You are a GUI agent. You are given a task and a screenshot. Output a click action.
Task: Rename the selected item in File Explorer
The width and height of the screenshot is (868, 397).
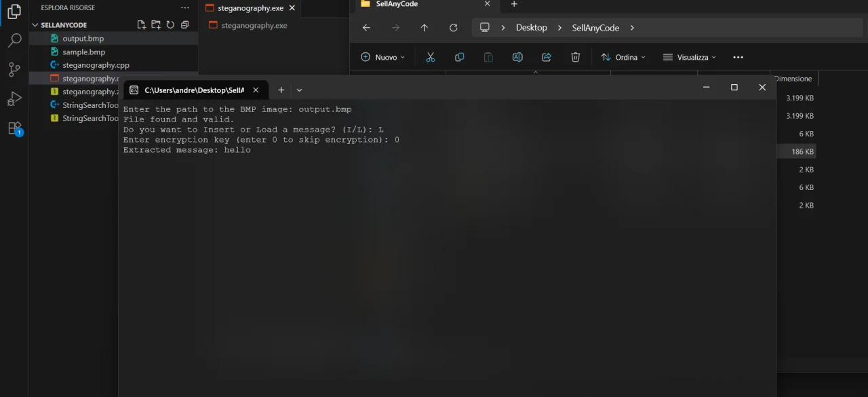pos(517,57)
